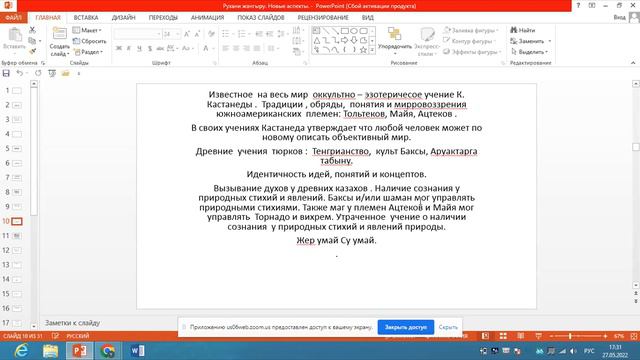Open the ФАЙЛ file tab

click(13, 18)
